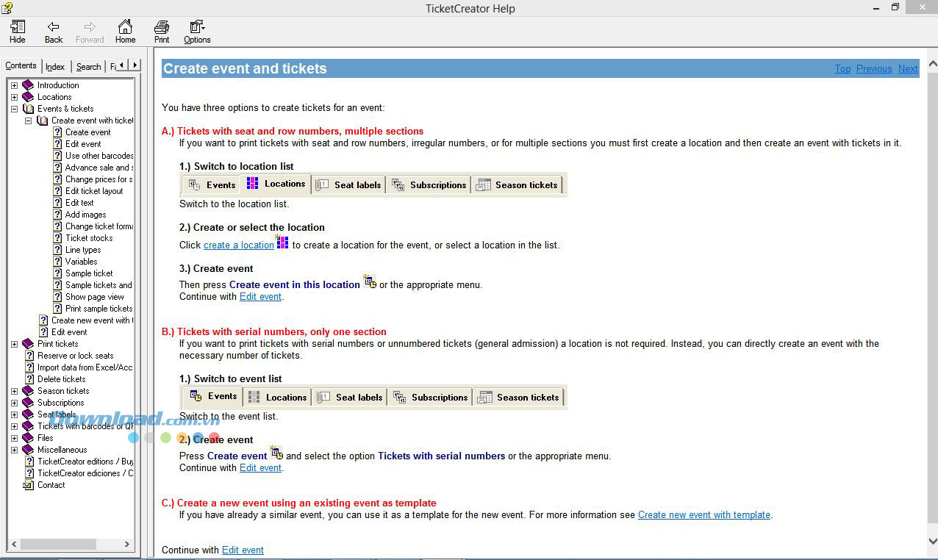Viewport: 938px width, 560px height.
Task: Open the Options toolbar icon
Action: (x=196, y=27)
